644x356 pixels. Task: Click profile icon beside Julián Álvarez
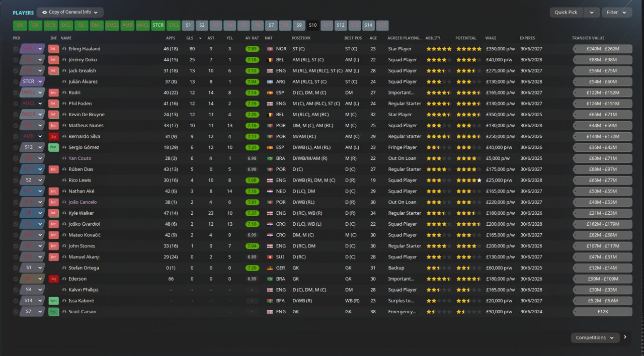pos(64,81)
